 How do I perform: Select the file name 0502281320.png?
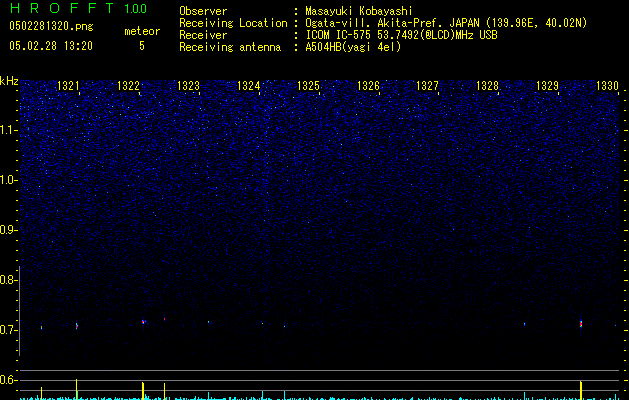[x=51, y=27]
